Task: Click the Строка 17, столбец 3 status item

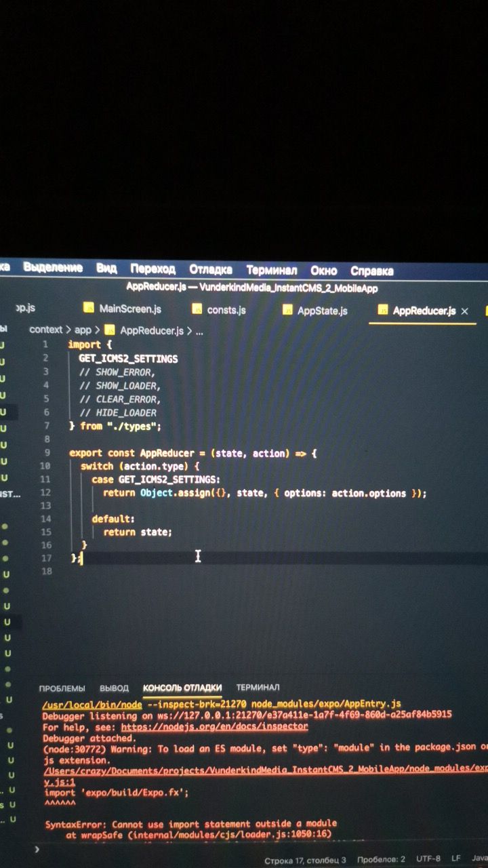Action: point(305,860)
